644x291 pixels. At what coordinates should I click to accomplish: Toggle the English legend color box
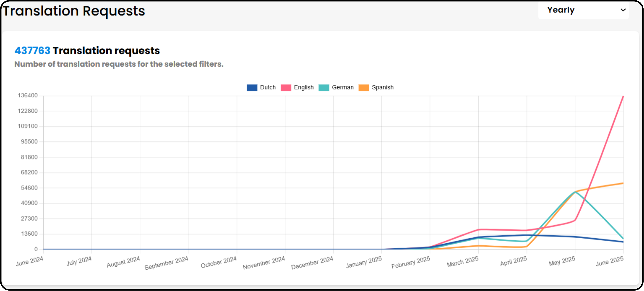coord(286,88)
